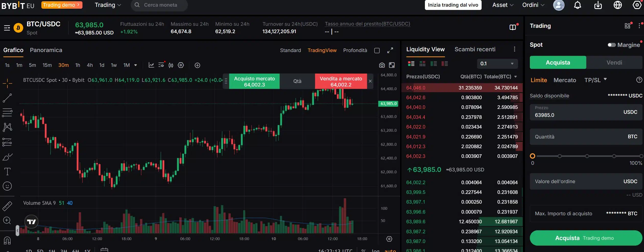Take a chart snapshot with camera icon

(x=382, y=65)
